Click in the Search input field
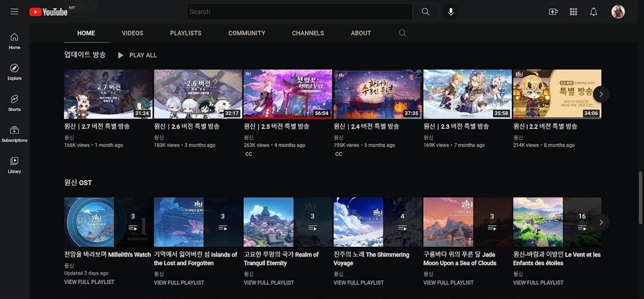Screen dimensions: 644x299 pos(300,12)
